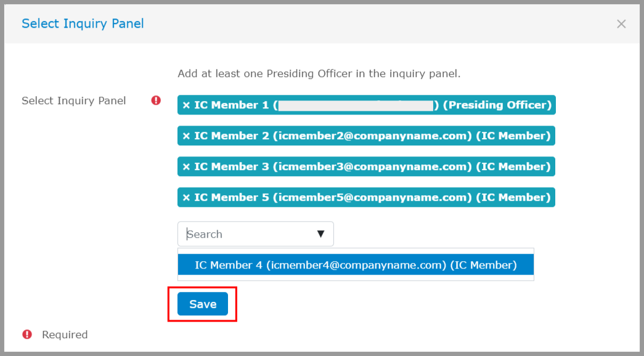This screenshot has width=644, height=356.
Task: Expand the Search dropdown arrow
Action: coord(320,234)
